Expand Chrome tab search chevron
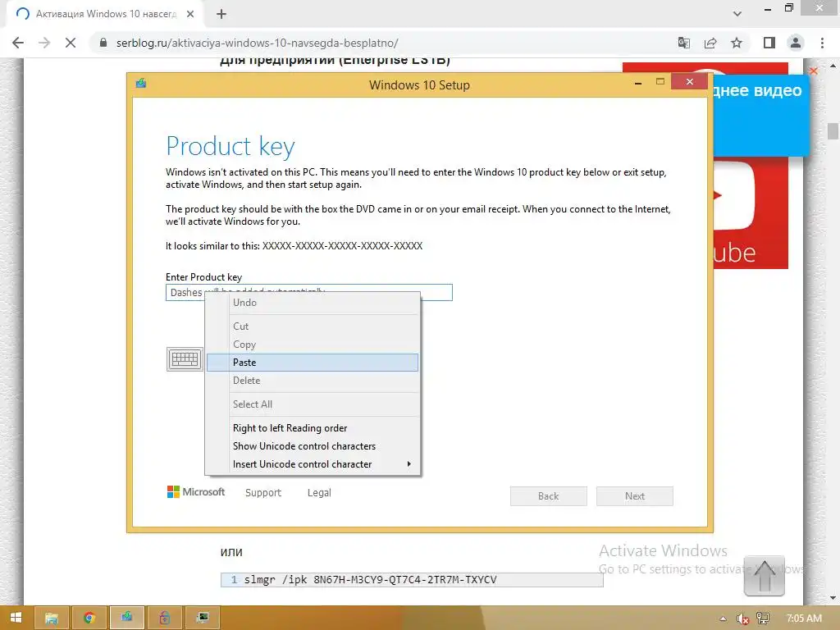This screenshot has height=630, width=840. click(x=737, y=14)
